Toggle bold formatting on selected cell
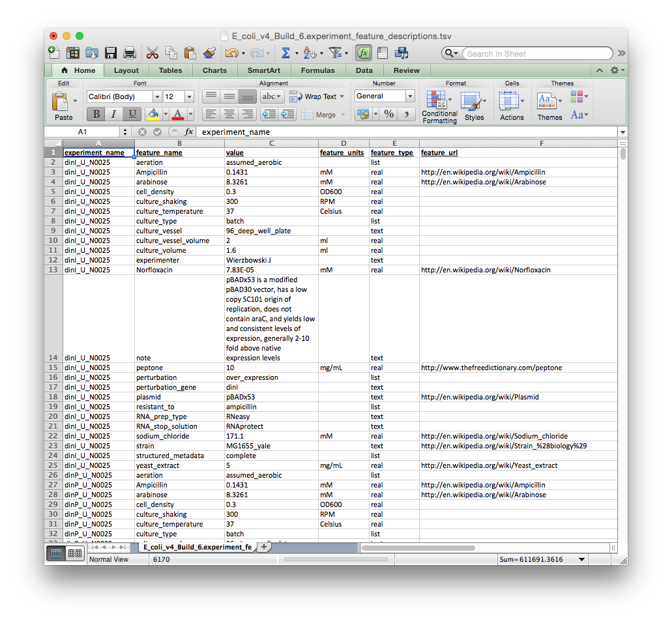Viewport: 672px width, 625px height. (95, 113)
